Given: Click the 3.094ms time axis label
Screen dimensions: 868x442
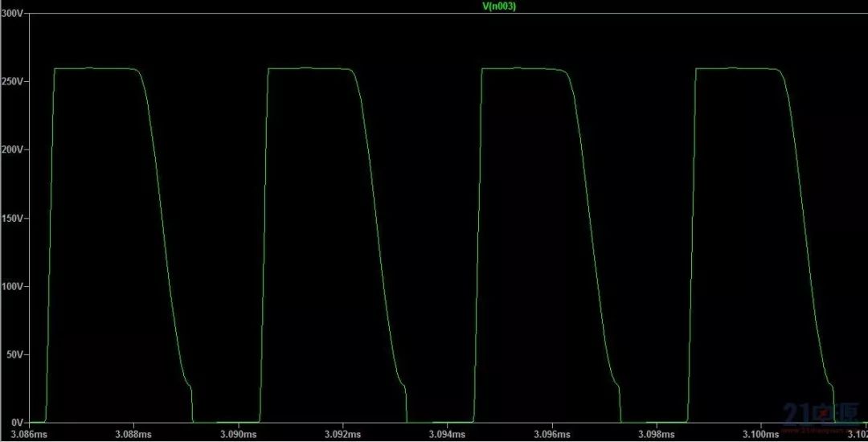Looking at the screenshot, I should click(x=448, y=434).
